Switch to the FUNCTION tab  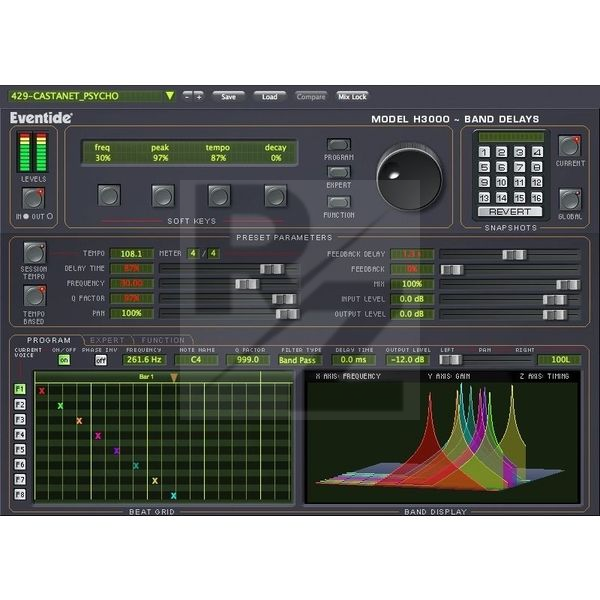pyautogui.click(x=163, y=340)
